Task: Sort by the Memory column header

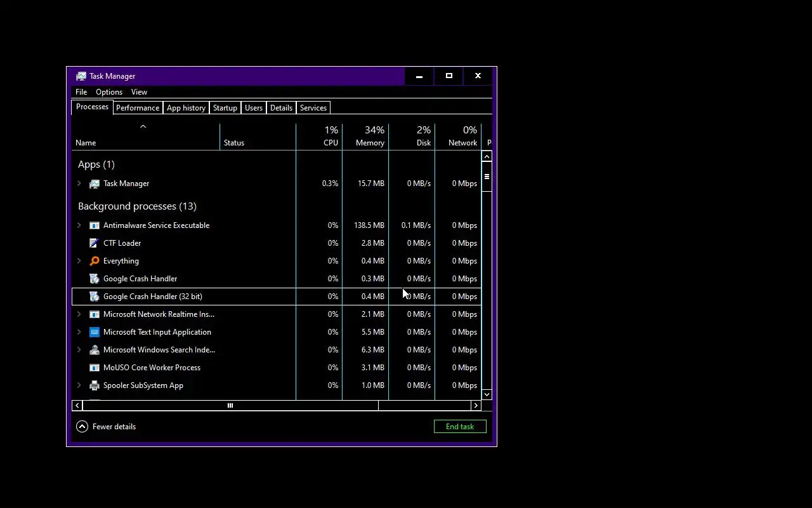Action: tap(365, 137)
